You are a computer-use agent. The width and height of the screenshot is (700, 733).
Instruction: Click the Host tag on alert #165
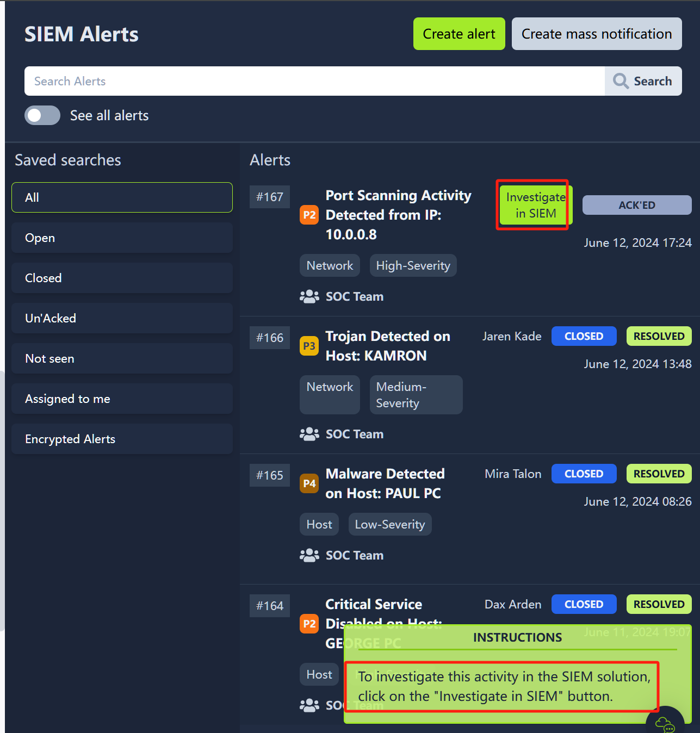coord(319,524)
